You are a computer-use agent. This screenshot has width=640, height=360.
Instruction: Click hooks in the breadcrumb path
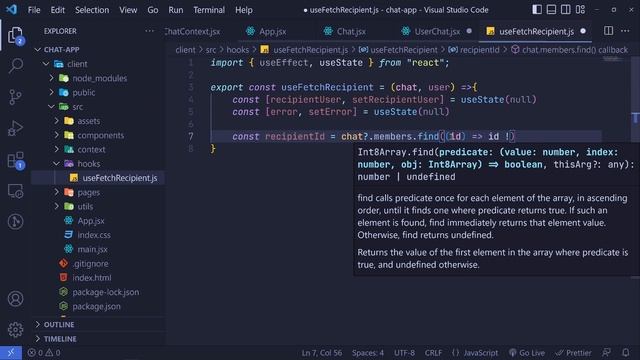238,50
